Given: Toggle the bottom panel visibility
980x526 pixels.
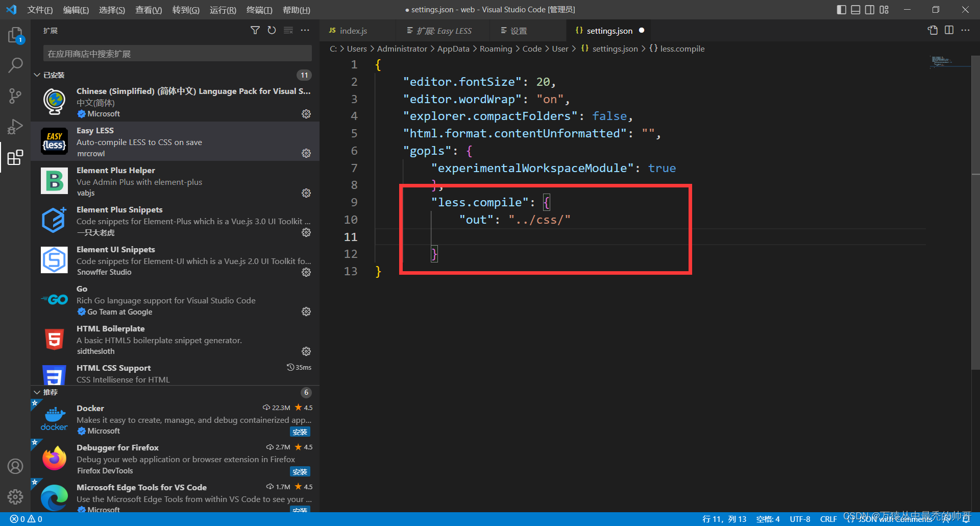Looking at the screenshot, I should click(855, 9).
